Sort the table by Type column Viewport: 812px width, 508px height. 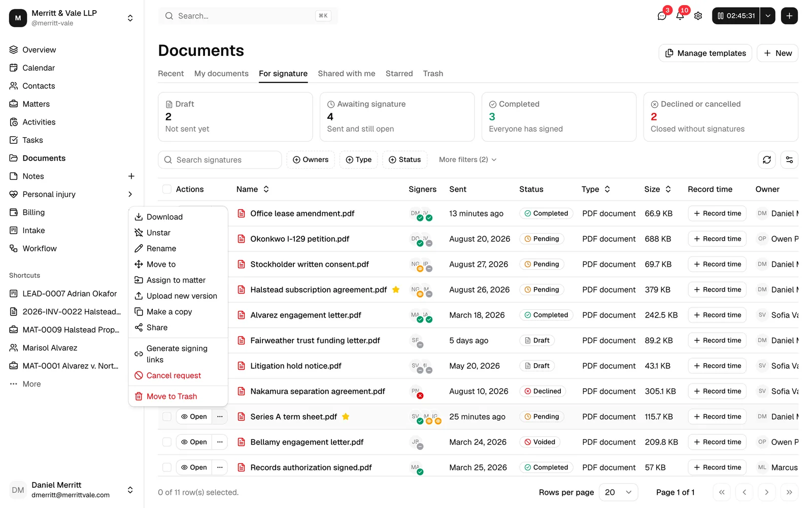click(596, 189)
